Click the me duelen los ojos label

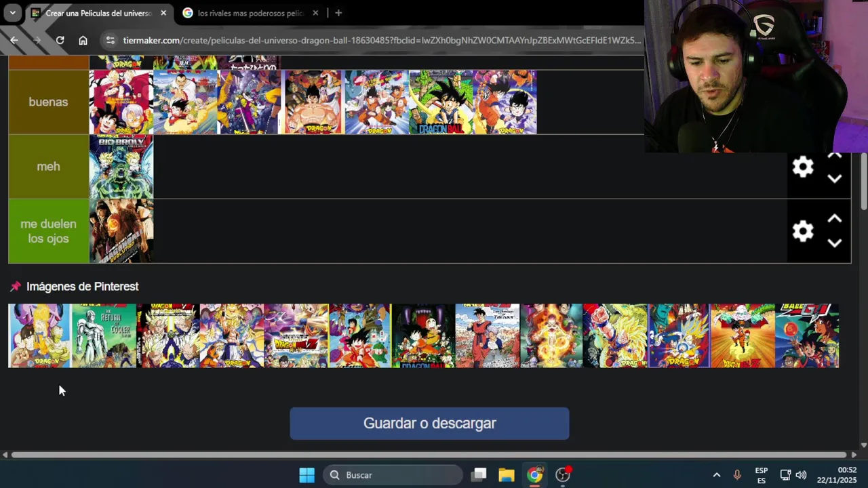[x=48, y=230]
